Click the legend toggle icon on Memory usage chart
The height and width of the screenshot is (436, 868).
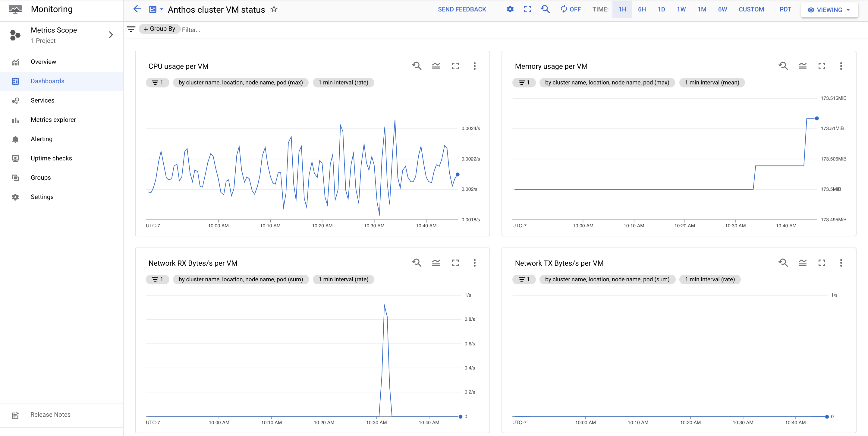point(803,66)
